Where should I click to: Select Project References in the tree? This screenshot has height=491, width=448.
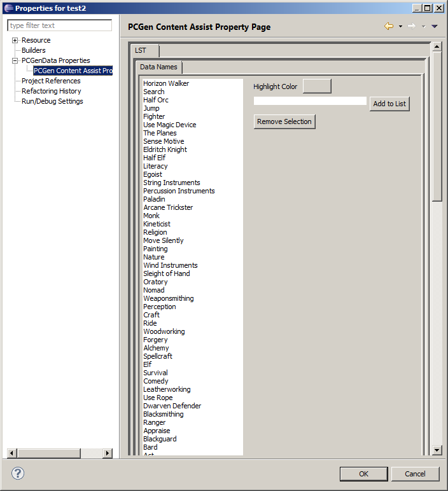click(x=51, y=81)
